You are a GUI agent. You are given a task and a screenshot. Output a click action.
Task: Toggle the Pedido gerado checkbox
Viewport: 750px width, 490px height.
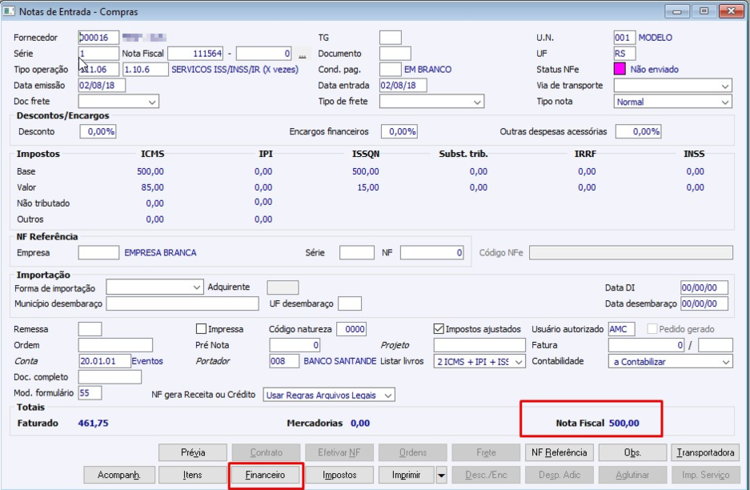coord(652,329)
